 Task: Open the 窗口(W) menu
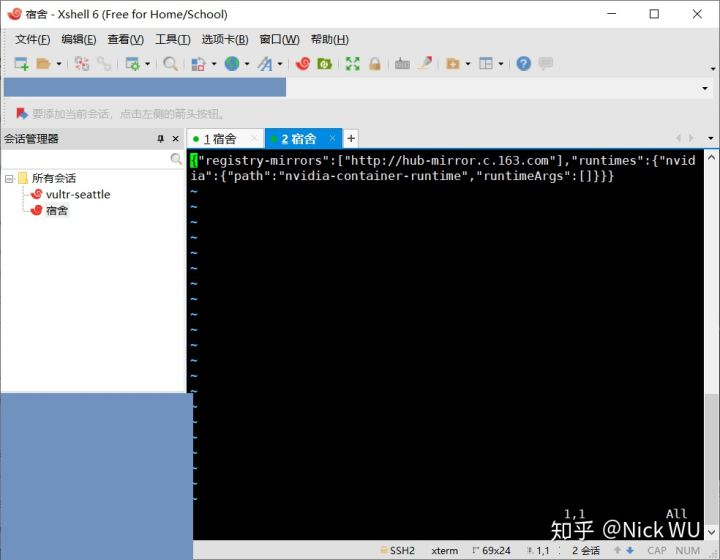[279, 39]
